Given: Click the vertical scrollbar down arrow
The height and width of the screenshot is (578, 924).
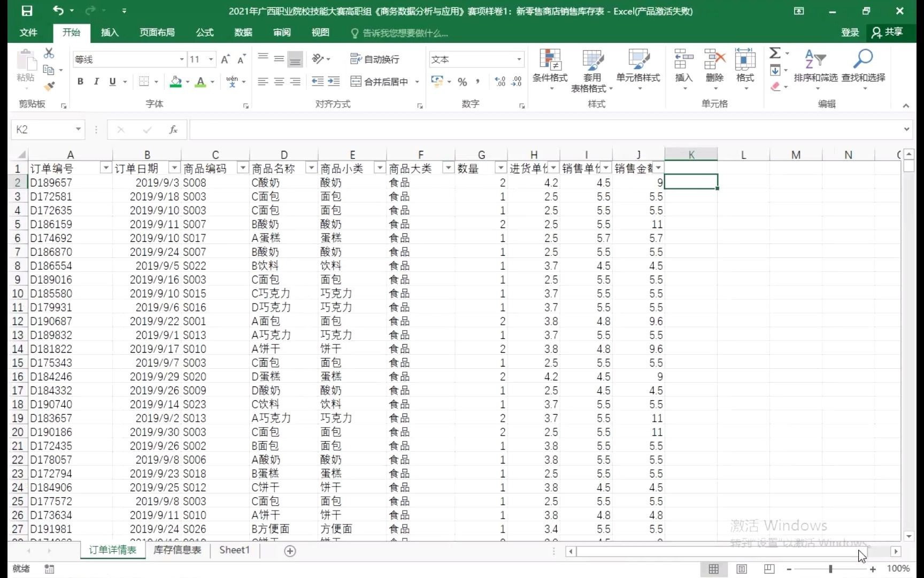Looking at the screenshot, I should 909,536.
